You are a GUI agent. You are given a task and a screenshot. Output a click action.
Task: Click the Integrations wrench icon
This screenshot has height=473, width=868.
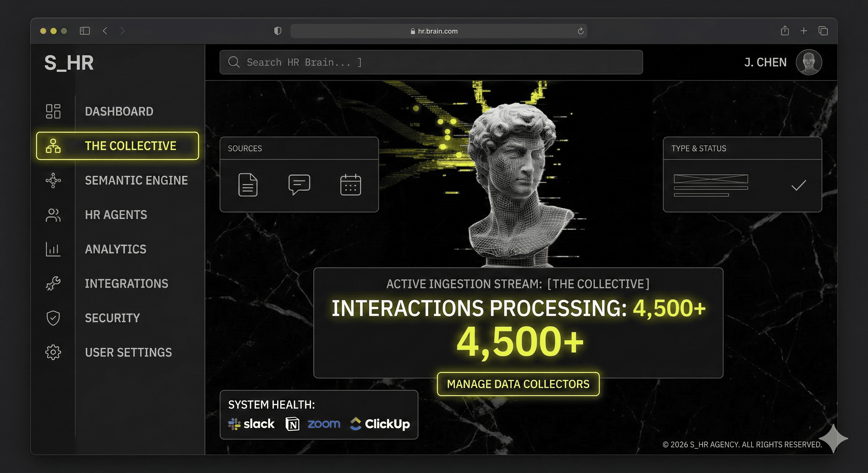tap(53, 284)
